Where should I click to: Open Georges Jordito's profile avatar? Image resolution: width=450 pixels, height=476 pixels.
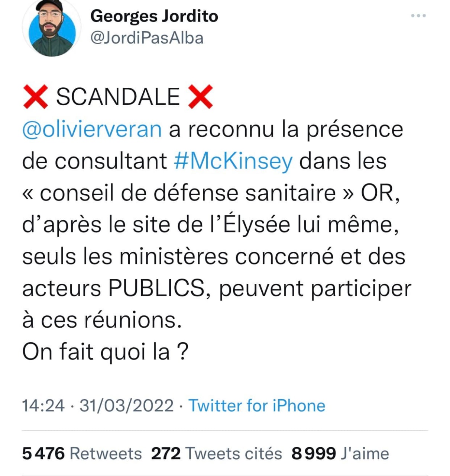coord(51,28)
